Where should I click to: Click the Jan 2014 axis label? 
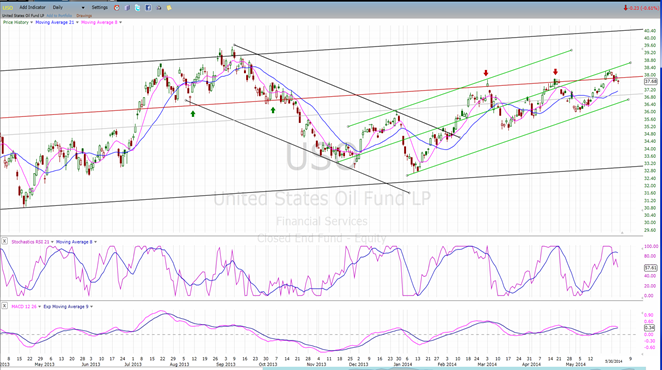click(x=403, y=365)
